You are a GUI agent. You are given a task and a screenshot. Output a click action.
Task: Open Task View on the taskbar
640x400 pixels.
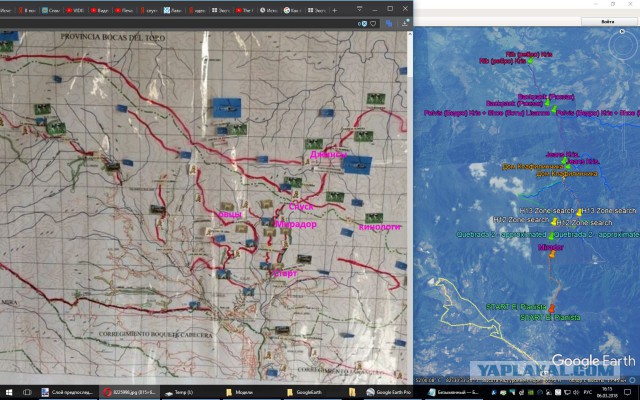tap(27, 392)
